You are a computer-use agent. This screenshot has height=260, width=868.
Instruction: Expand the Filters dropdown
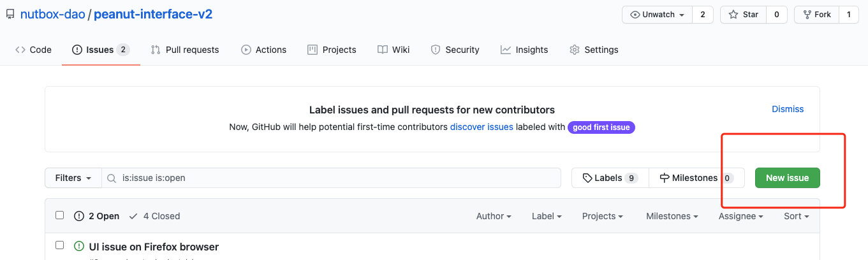tap(73, 178)
